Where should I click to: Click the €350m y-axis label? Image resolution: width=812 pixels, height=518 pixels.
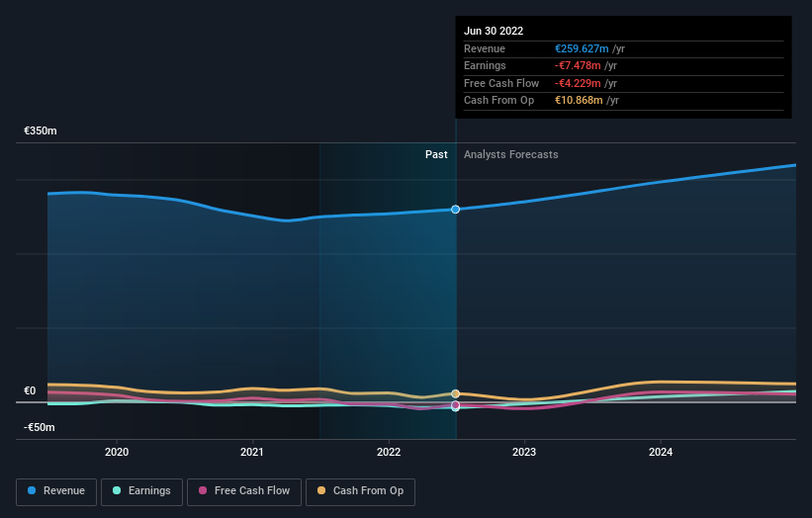[x=40, y=130]
